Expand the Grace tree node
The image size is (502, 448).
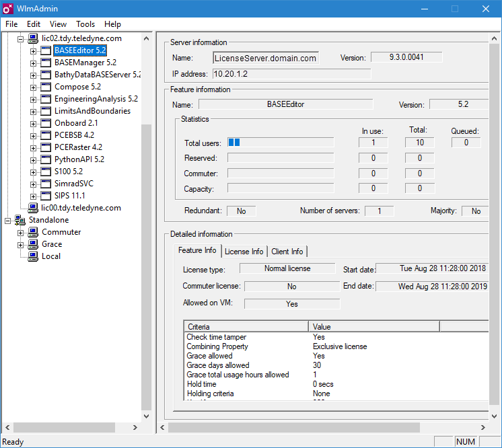(21, 244)
